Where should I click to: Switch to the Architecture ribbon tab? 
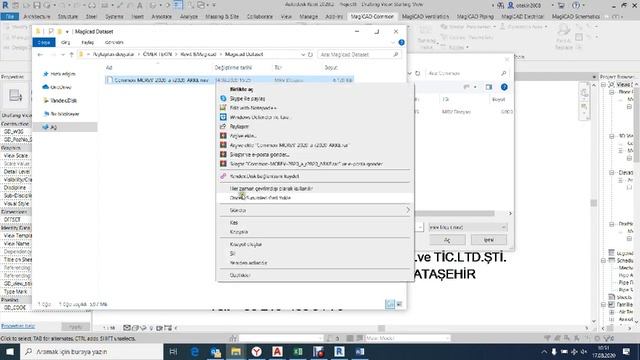[x=37, y=17]
